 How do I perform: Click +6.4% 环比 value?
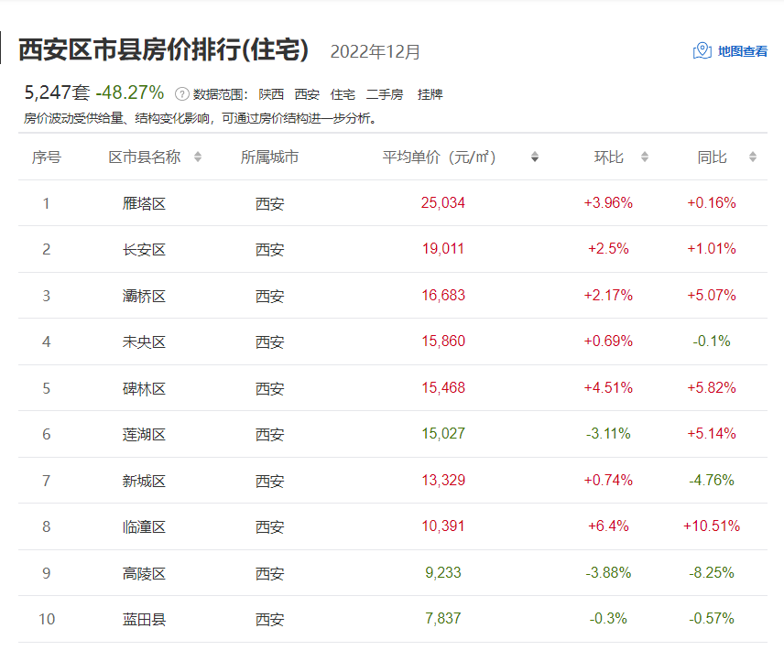pyautogui.click(x=608, y=526)
